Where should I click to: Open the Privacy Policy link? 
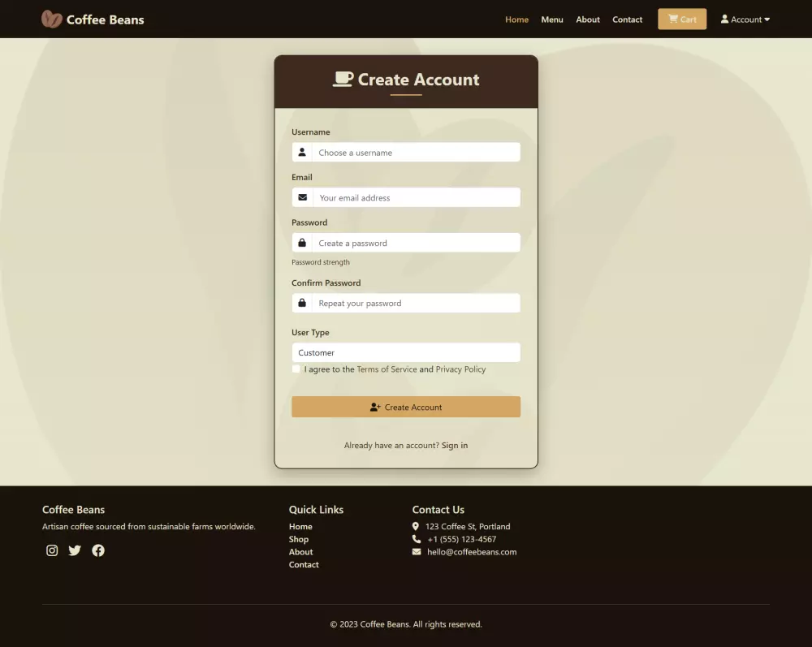coord(460,369)
